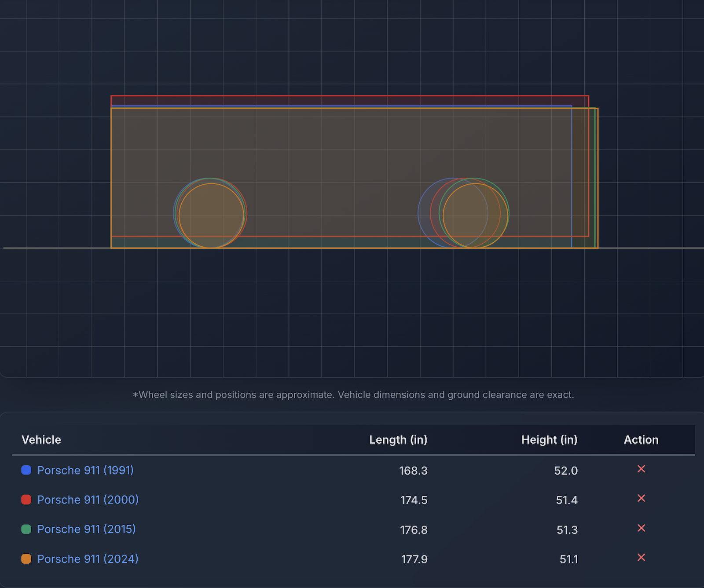Select the green swatch beside Porsche 911 (2015)
The width and height of the screenshot is (704, 588).
26,529
